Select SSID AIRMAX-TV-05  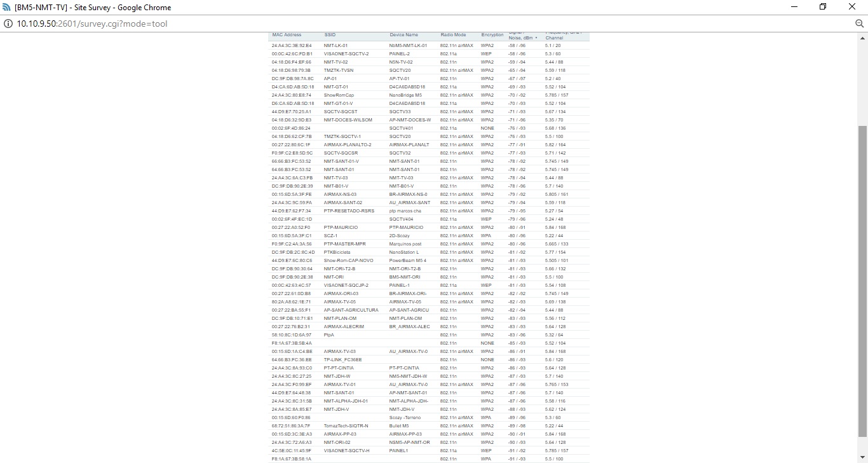coord(339,302)
